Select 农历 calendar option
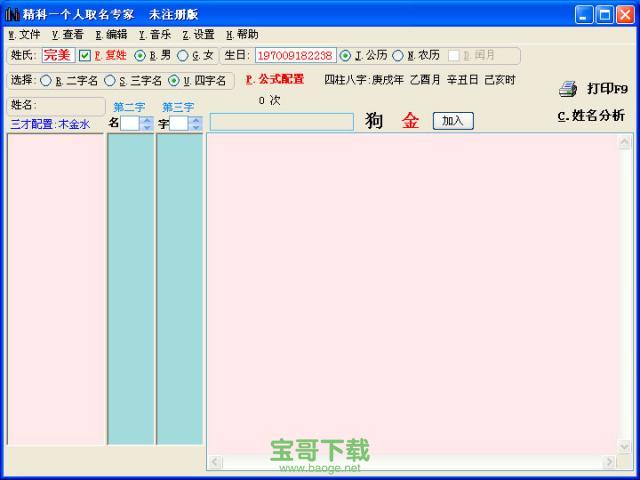 [398, 56]
